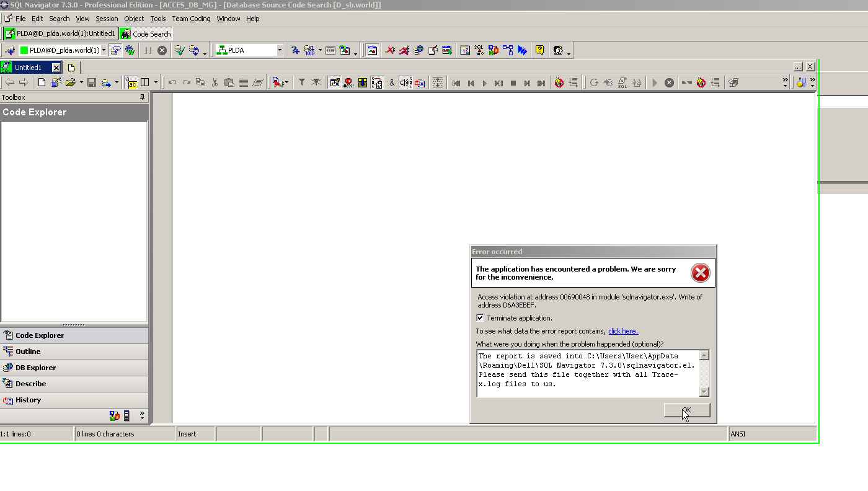
Task: Open the Tools menu
Action: (158, 19)
